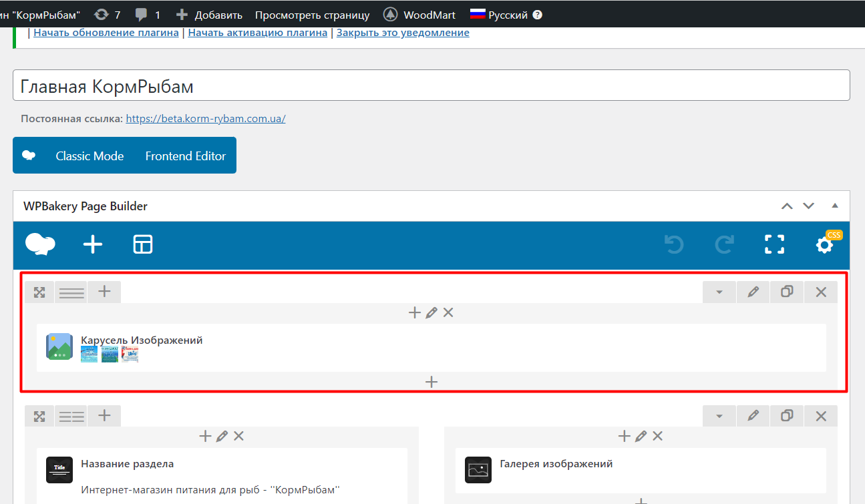This screenshot has height=504, width=865.
Task: Open the Templates panel icon
Action: (143, 245)
